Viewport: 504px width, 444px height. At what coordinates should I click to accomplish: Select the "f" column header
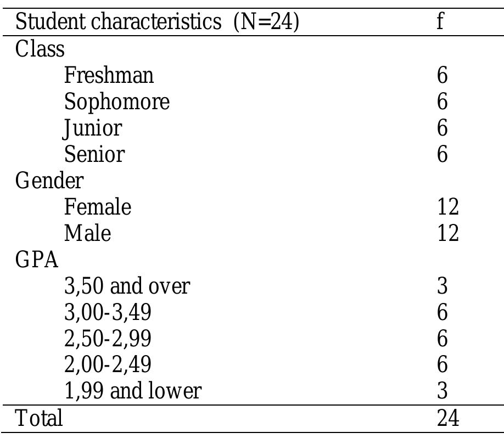point(440,24)
